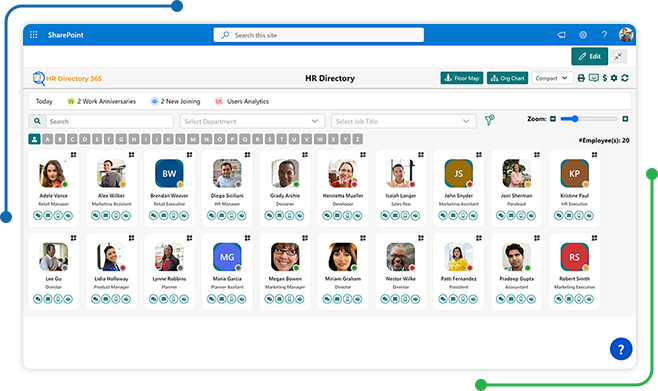Filter employees by letter M
The image size is (658, 391).
pos(193,139)
